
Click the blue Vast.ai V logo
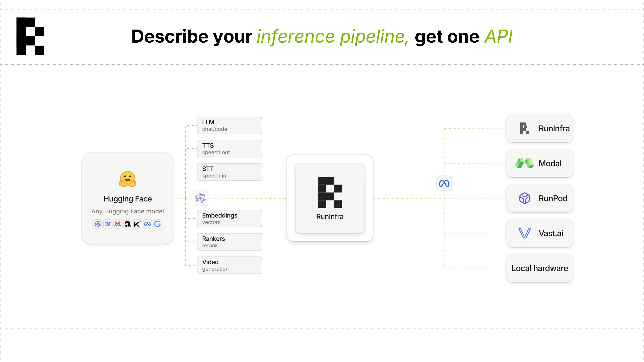[x=525, y=233]
